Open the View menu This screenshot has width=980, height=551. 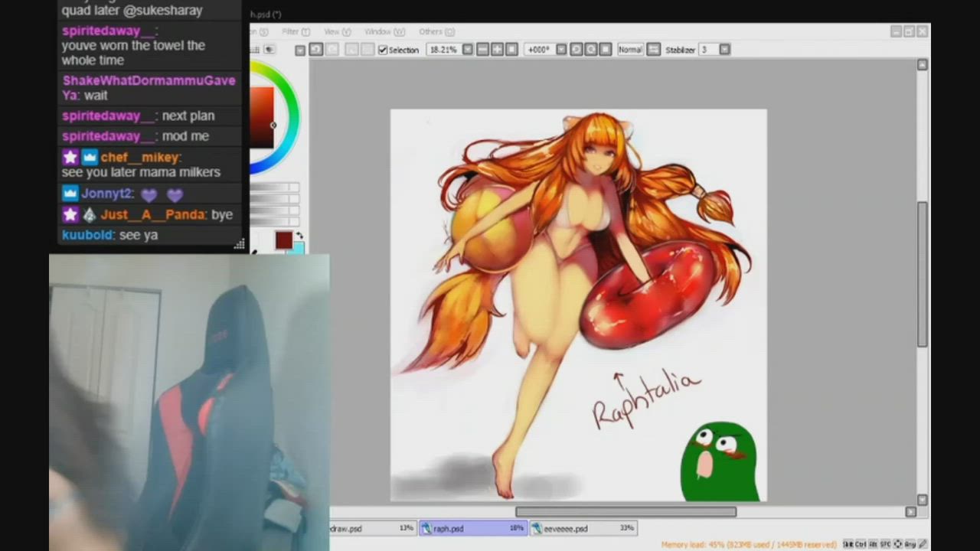pos(337,31)
